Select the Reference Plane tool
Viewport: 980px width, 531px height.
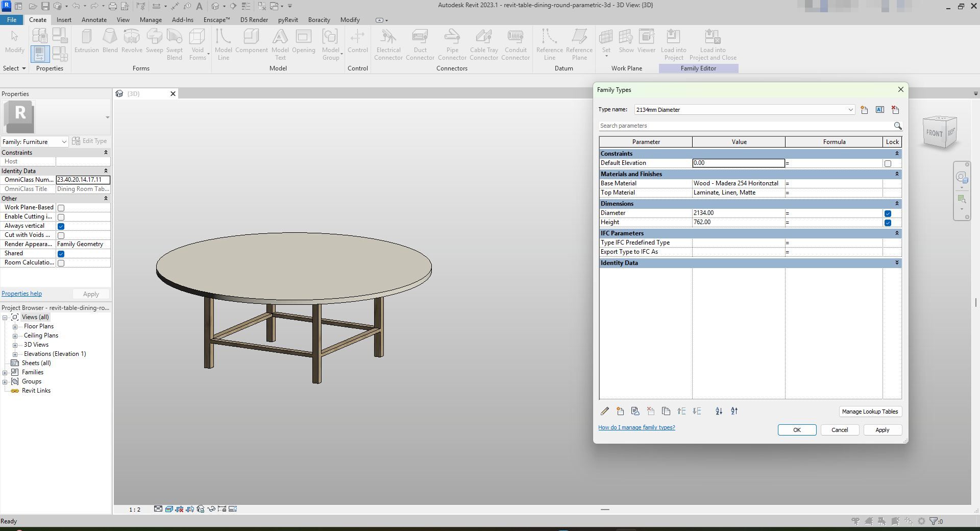[579, 44]
